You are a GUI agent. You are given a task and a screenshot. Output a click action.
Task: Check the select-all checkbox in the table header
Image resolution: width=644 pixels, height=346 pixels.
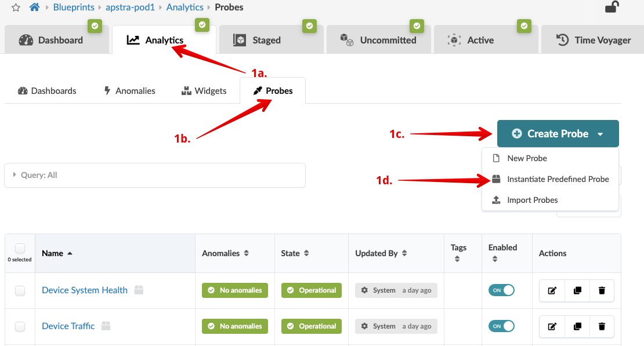coord(19,247)
